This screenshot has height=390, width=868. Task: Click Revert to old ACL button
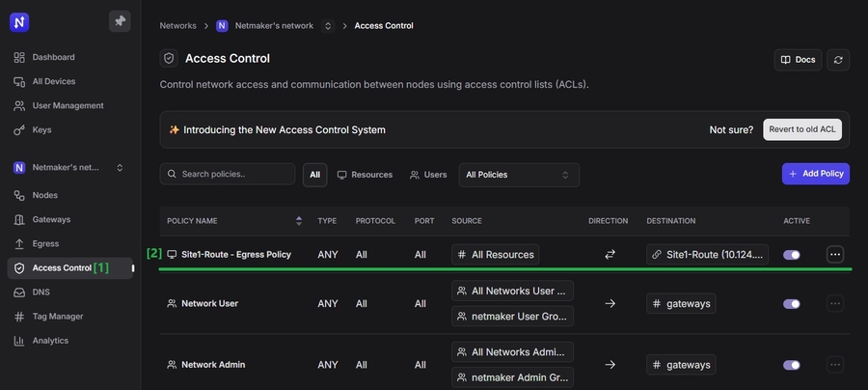click(801, 129)
